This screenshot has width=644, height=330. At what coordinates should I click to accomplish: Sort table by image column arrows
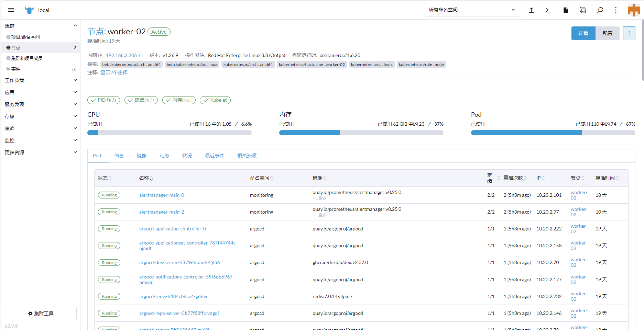[x=325, y=178]
